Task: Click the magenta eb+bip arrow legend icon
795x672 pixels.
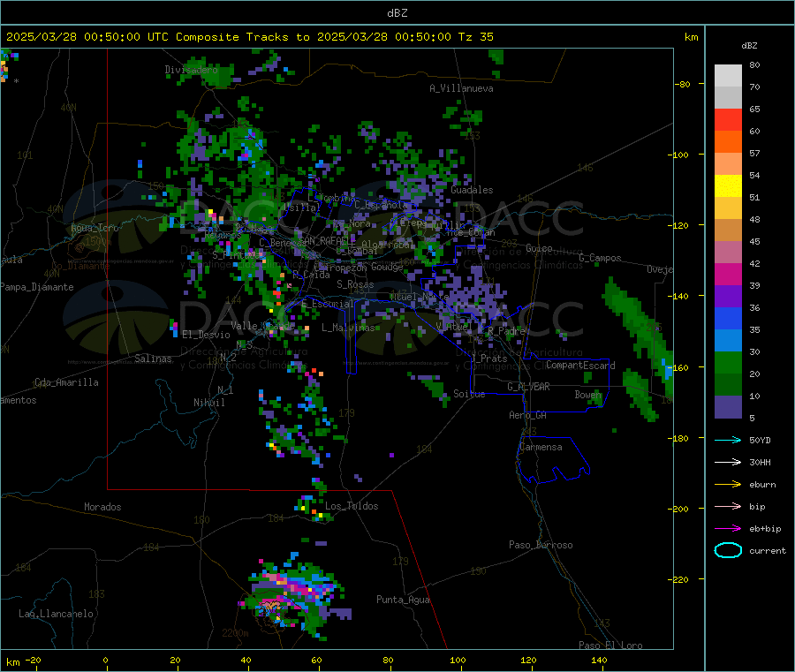Action: 728,529
